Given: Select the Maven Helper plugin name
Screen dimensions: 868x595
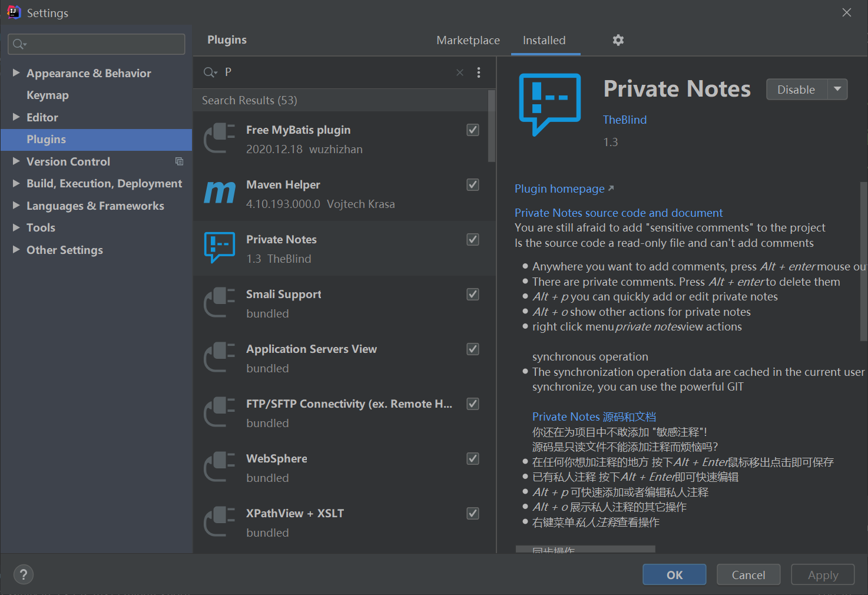Looking at the screenshot, I should point(283,184).
